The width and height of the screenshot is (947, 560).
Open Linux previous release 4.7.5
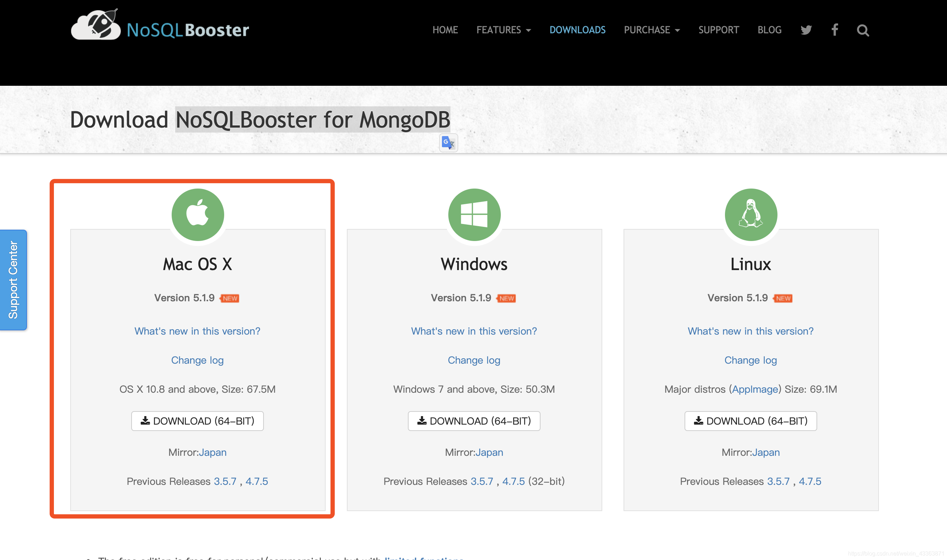tap(810, 481)
